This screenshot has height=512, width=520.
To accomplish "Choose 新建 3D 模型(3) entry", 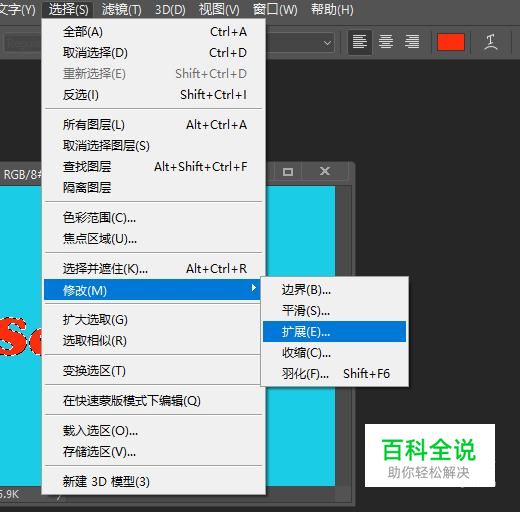I will pyautogui.click(x=153, y=482).
